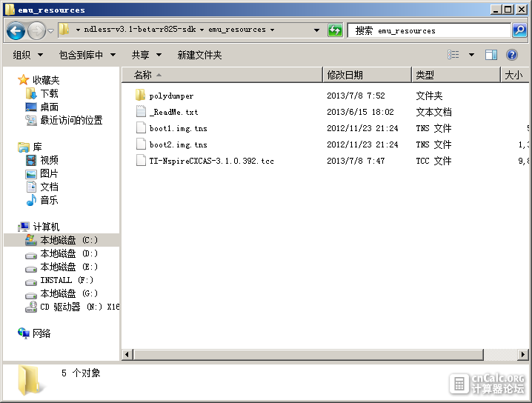The image size is (532, 403).
Task: Refresh the folder with the green arrows button
Action: coord(335,30)
